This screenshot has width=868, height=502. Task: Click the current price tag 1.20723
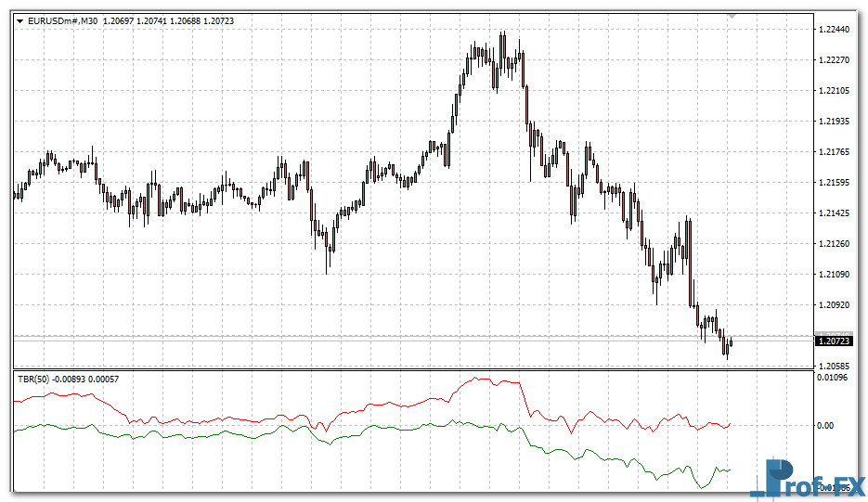(835, 341)
